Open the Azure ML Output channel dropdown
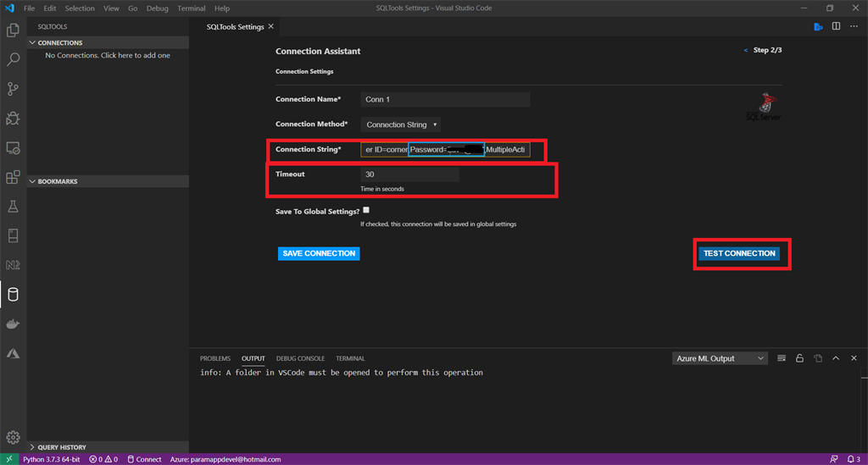This screenshot has width=868, height=465. 720,358
